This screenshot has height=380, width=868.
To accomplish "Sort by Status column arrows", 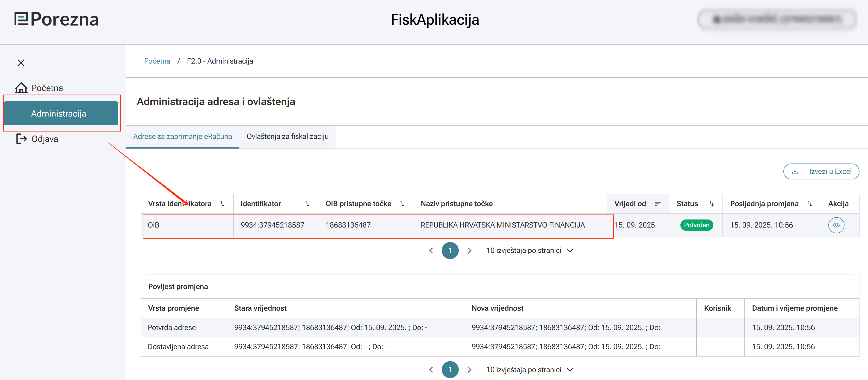I will pyautogui.click(x=711, y=204).
